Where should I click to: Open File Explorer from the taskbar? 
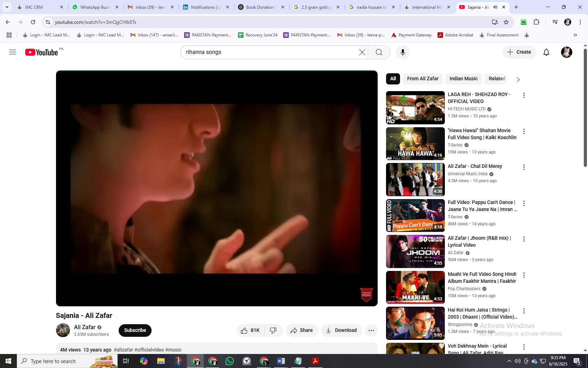point(161,361)
